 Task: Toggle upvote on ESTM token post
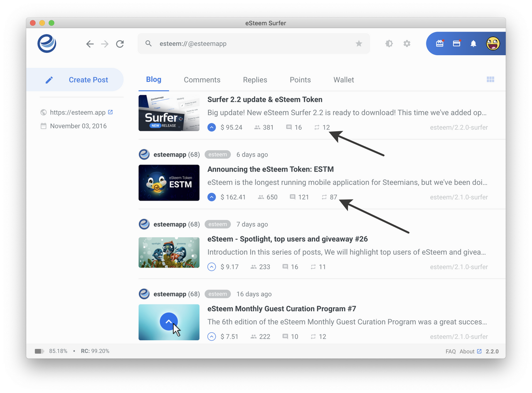[x=212, y=197]
